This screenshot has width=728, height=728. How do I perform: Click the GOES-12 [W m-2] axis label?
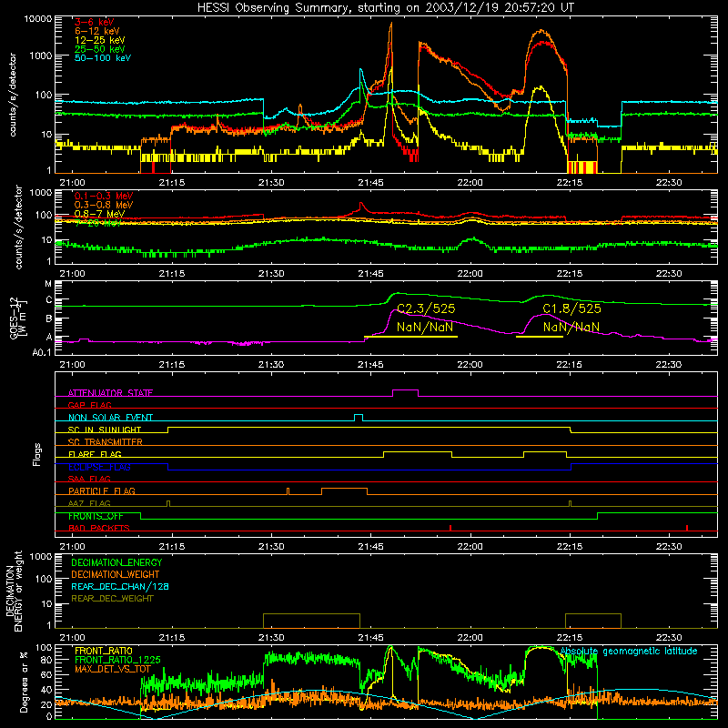pos(18,318)
